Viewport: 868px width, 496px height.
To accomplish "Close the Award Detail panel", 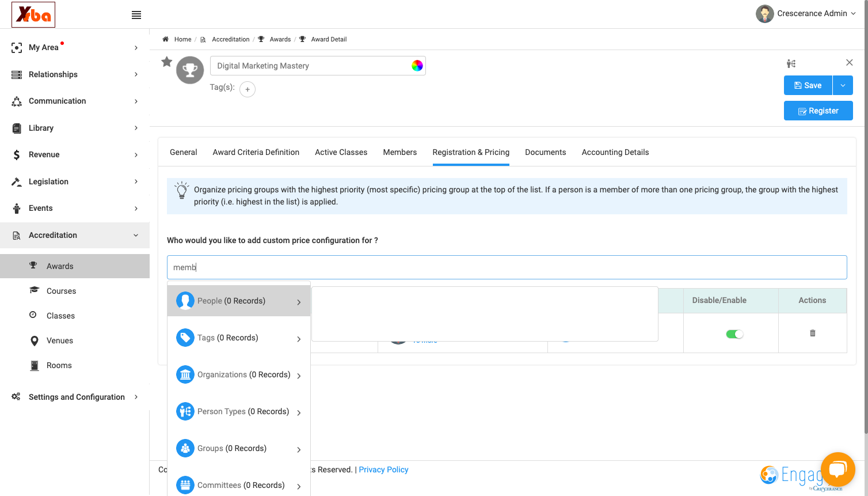I will (850, 62).
